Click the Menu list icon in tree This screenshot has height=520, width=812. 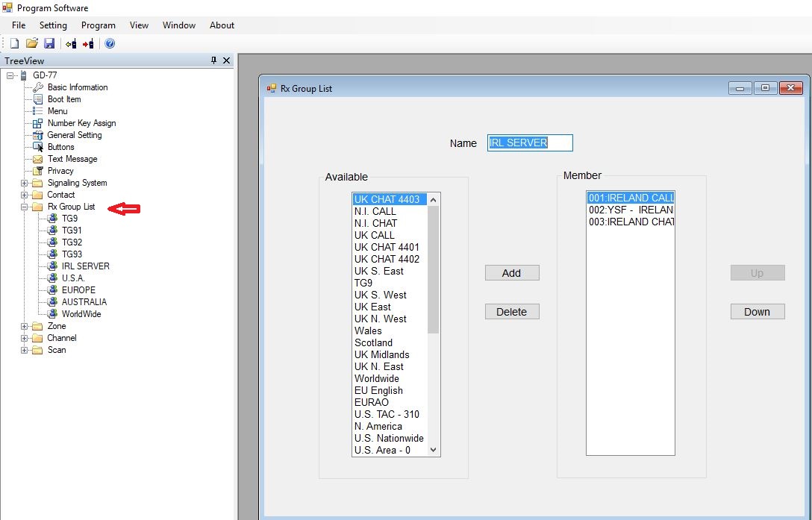38,111
